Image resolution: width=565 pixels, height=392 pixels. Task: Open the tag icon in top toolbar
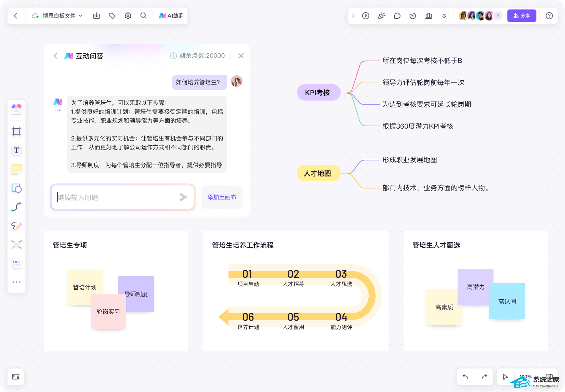click(x=112, y=16)
